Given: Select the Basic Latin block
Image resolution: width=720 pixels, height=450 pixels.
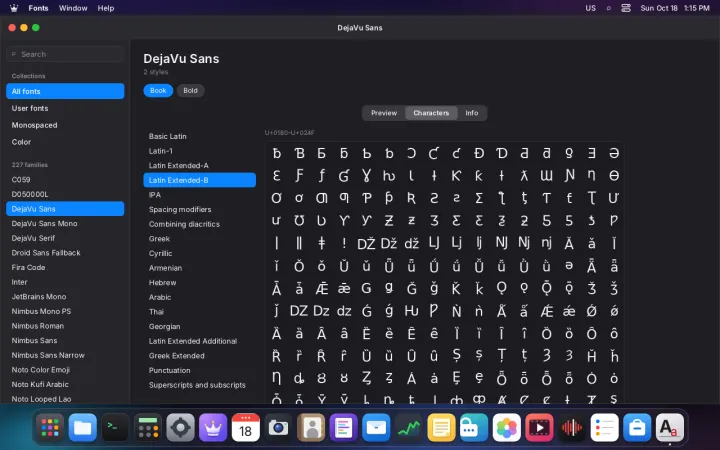Looking at the screenshot, I should [x=199, y=136].
